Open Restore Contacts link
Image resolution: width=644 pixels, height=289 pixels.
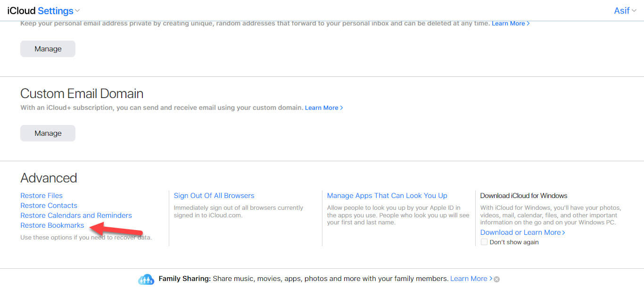point(49,206)
